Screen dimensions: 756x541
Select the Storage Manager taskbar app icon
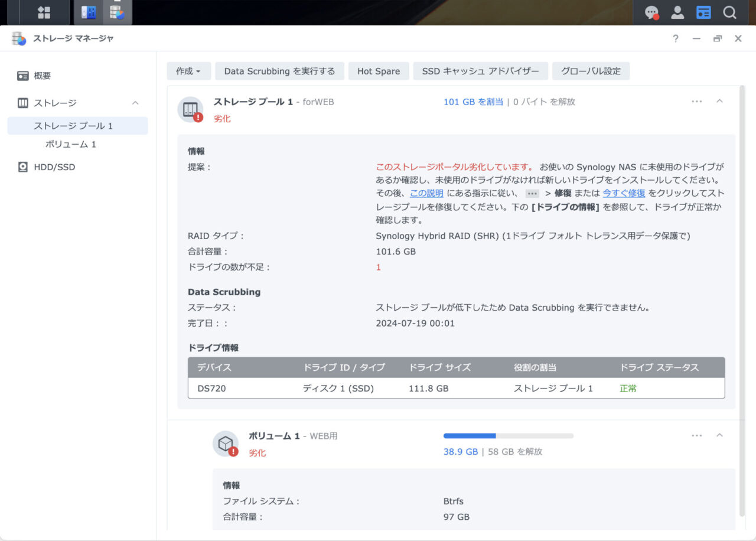pos(117,12)
